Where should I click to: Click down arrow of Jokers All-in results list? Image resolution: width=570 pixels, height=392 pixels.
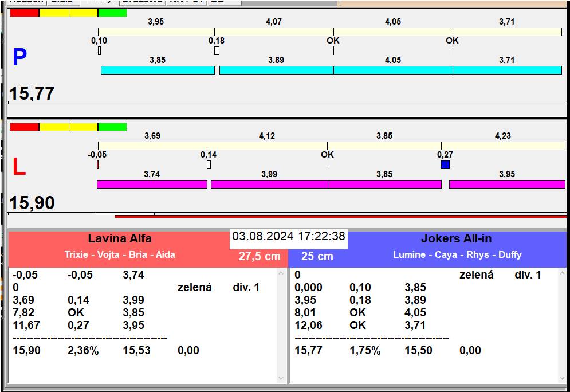click(x=563, y=378)
